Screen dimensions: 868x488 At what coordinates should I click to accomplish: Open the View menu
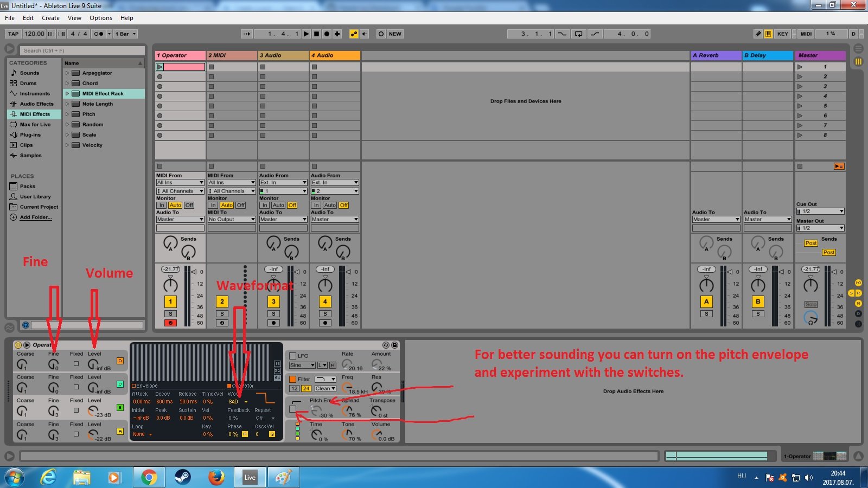74,18
